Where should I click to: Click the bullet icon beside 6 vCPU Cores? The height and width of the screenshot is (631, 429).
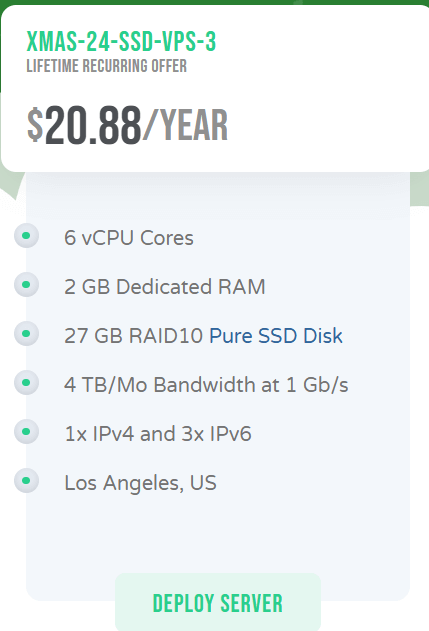tap(27, 236)
